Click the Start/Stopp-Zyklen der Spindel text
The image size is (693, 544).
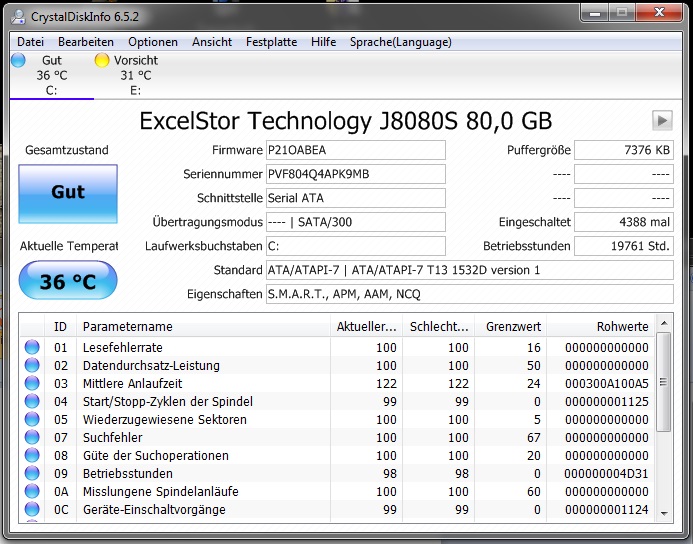coord(168,401)
